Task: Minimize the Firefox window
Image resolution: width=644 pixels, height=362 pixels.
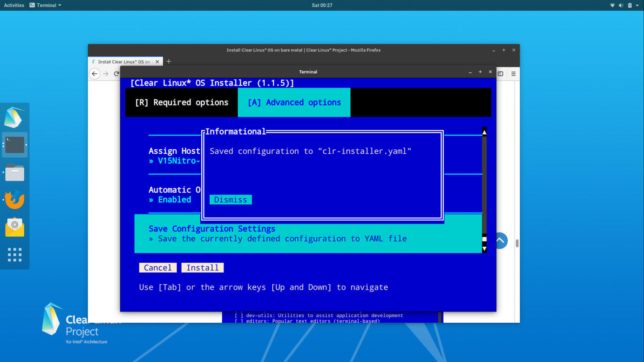Action: (494, 50)
